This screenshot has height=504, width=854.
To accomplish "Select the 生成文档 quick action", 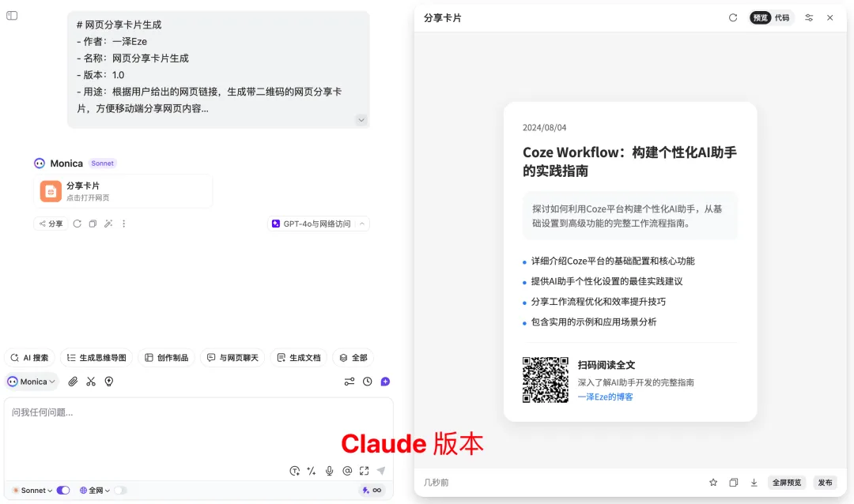I will pos(298,358).
